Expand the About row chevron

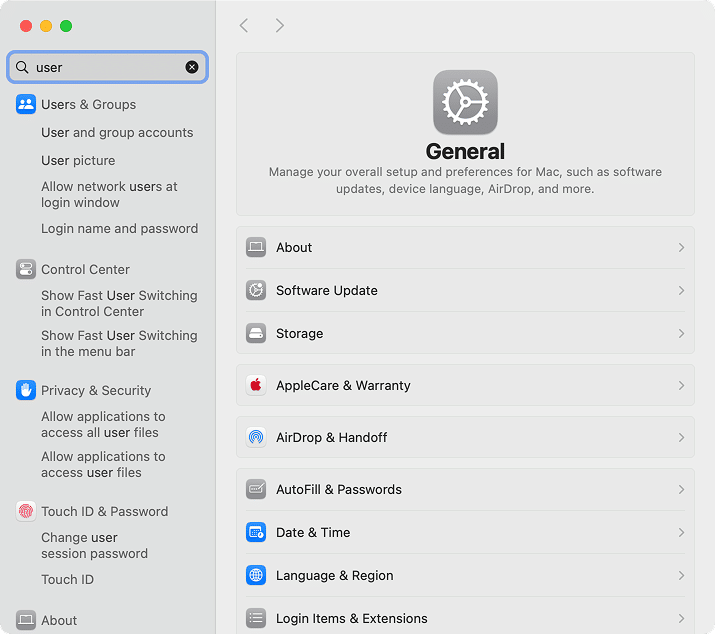(x=681, y=248)
